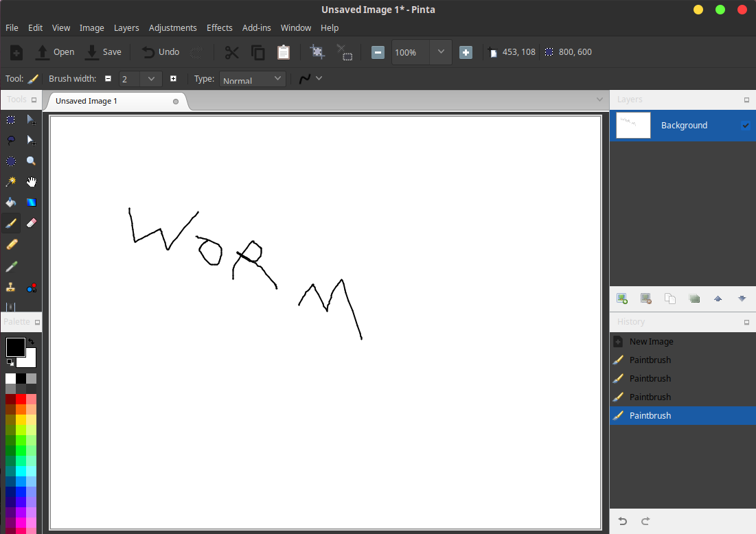Select the Pencil tool

[x=12, y=244]
